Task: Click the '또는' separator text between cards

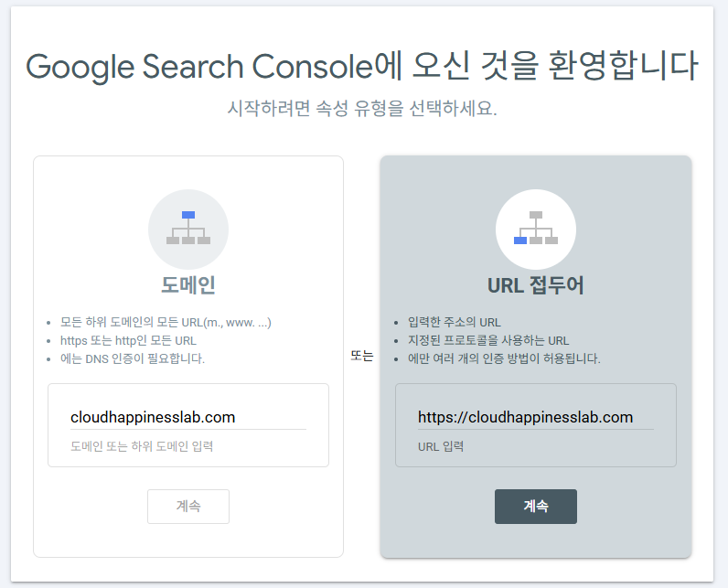Action: [x=362, y=357]
